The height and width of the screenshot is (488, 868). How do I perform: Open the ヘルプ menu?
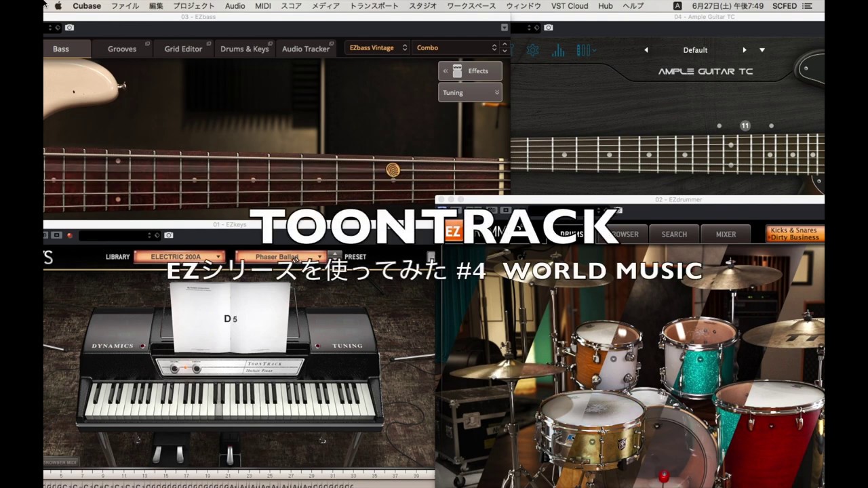633,6
